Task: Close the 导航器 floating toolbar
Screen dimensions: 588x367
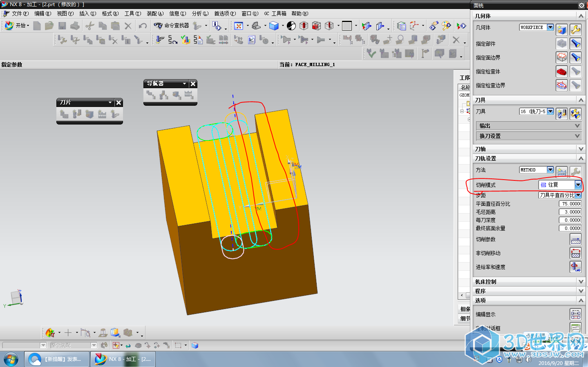Action: point(193,84)
